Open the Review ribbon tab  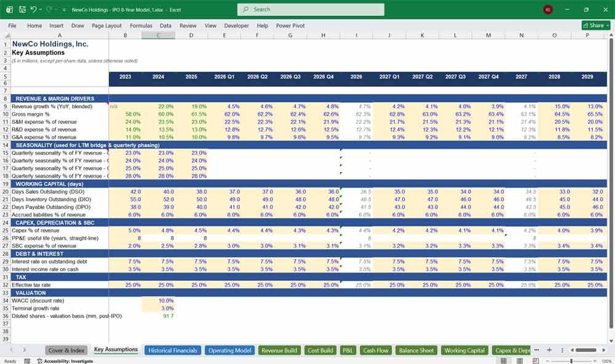(188, 25)
